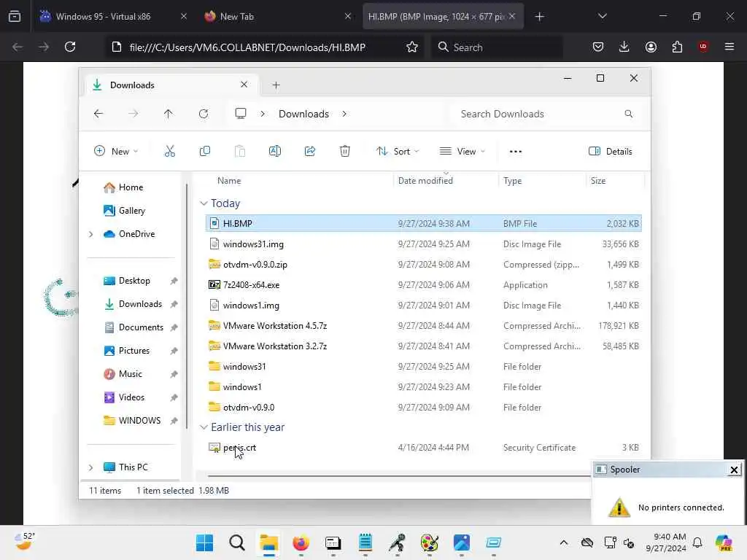
Task: Open the Save to Pocket icon
Action: (x=598, y=47)
